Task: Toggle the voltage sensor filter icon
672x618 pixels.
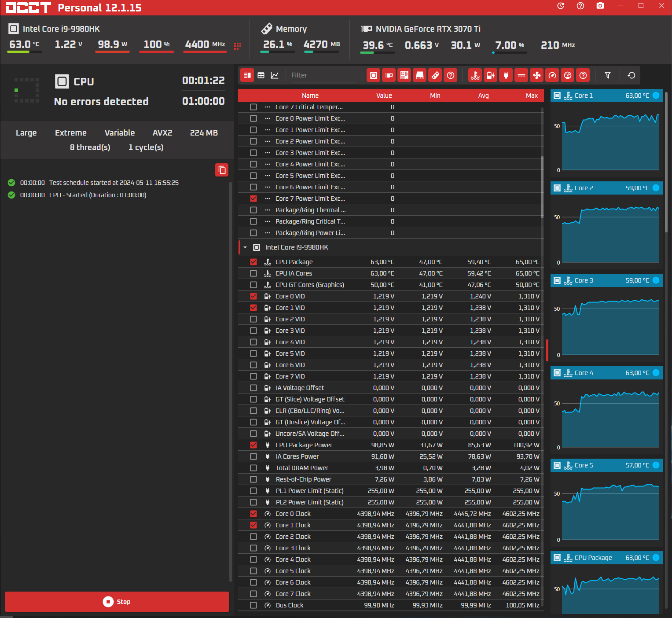Action: (491, 75)
